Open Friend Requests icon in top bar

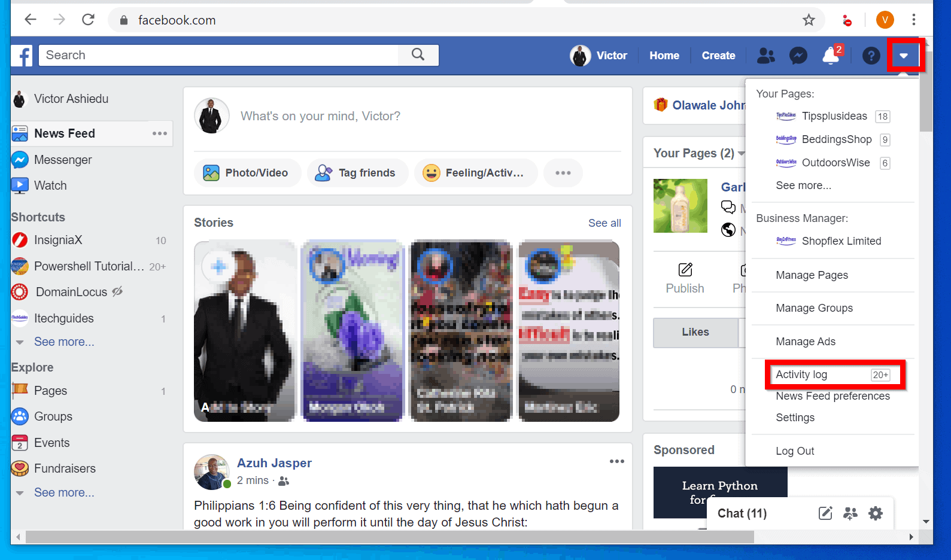[766, 56]
